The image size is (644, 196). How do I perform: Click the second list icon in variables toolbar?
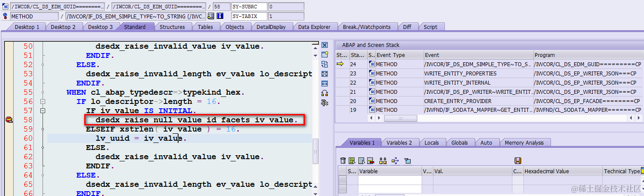[x=352, y=160]
